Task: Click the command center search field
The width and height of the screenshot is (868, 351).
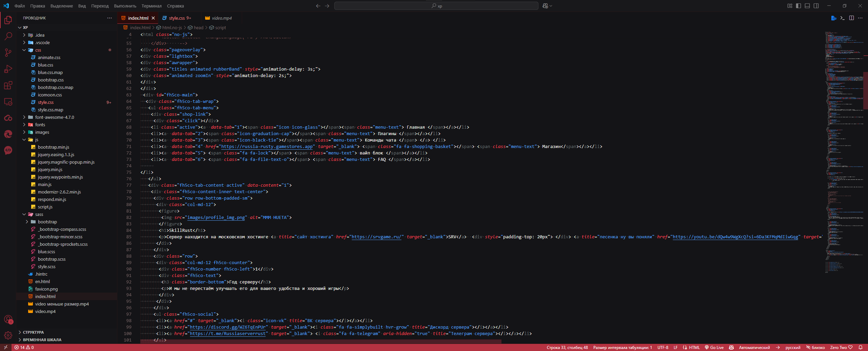Action: [436, 6]
